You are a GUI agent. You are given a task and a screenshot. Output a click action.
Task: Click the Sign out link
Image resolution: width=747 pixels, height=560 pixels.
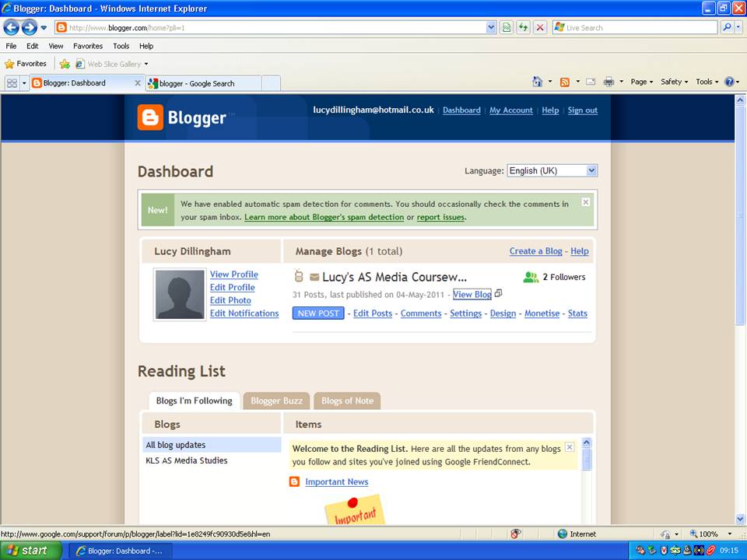point(582,110)
